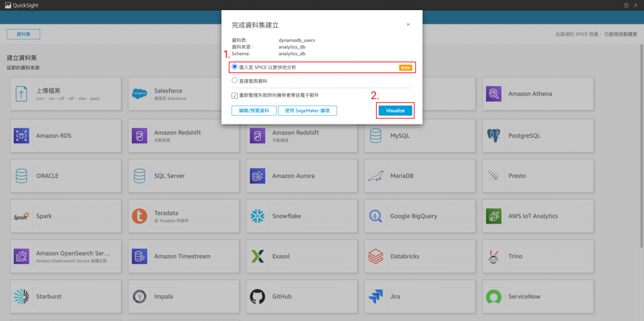This screenshot has height=321, width=644.
Task: Select import to SPICE radio option
Action: [235, 67]
